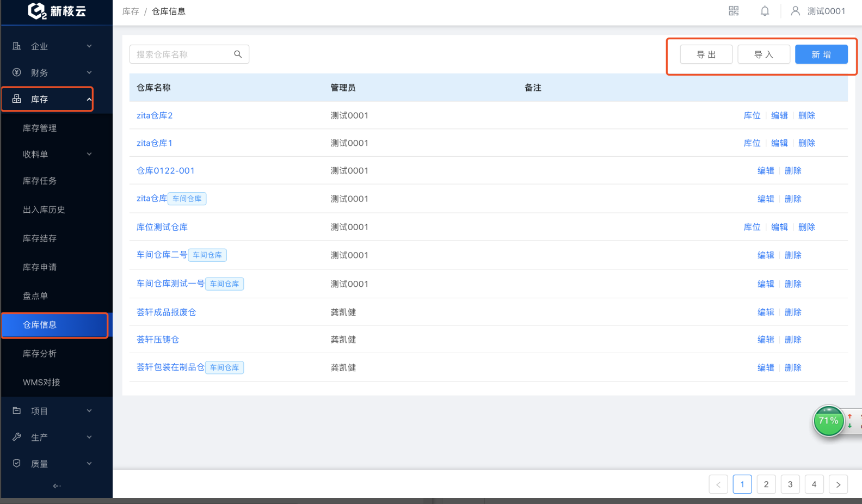This screenshot has width=862, height=504.
Task: Click 编辑 for zita仓库1
Action: tap(779, 143)
